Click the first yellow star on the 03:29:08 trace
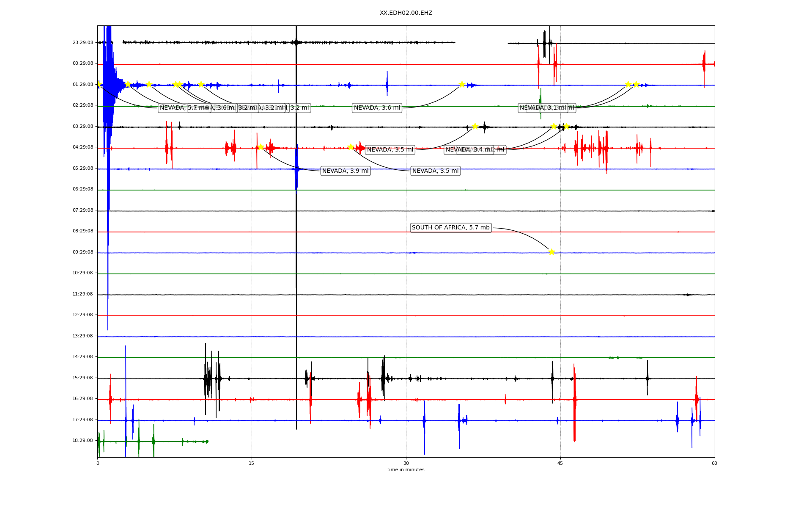The height and width of the screenshot is (508, 812). [475, 126]
